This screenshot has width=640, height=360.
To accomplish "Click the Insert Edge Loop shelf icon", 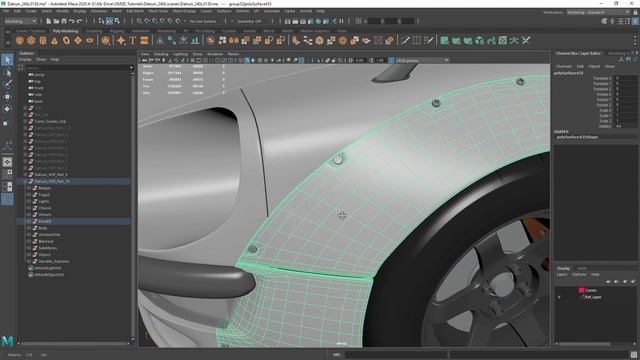I will [x=417, y=40].
